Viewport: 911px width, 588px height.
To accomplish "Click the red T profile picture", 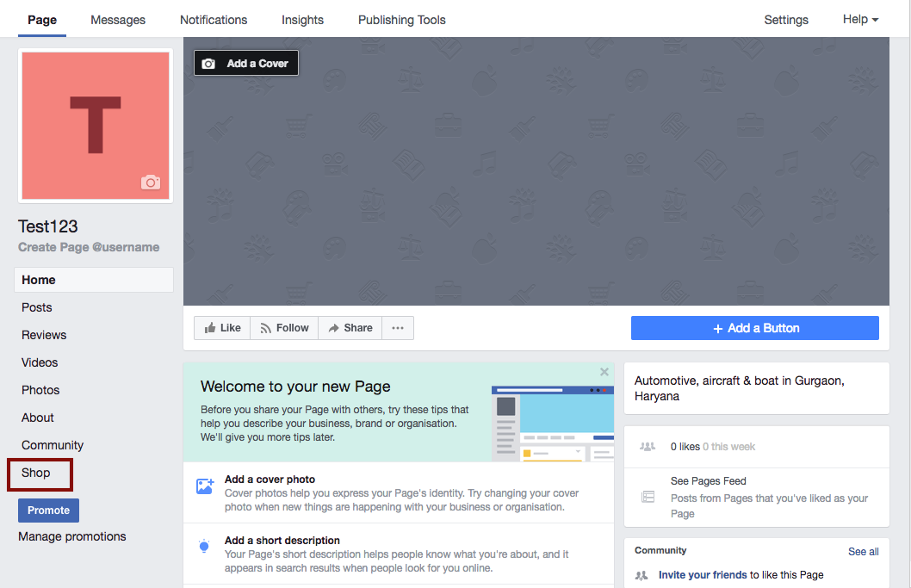I will 96,126.
